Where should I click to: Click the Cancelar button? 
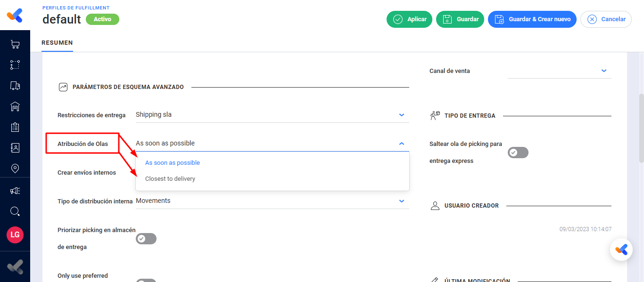coord(606,19)
